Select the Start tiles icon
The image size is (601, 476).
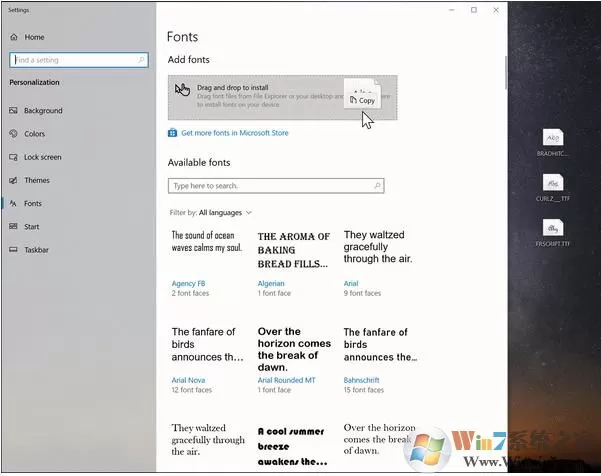tap(13, 227)
